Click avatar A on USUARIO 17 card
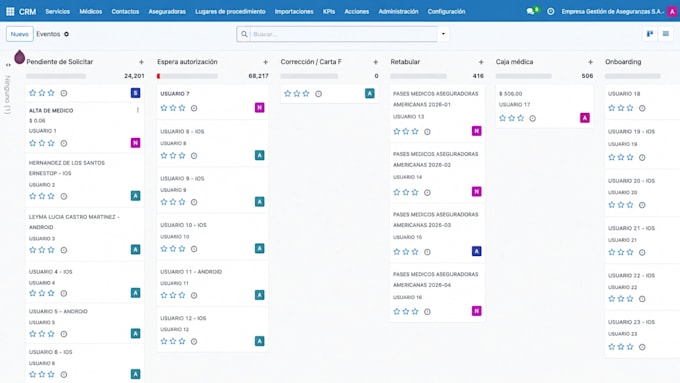680x383 pixels. click(x=585, y=118)
